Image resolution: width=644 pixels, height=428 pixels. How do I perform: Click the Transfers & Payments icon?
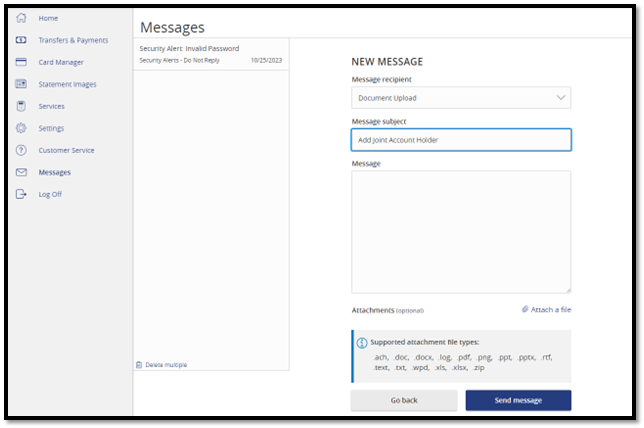click(20, 40)
